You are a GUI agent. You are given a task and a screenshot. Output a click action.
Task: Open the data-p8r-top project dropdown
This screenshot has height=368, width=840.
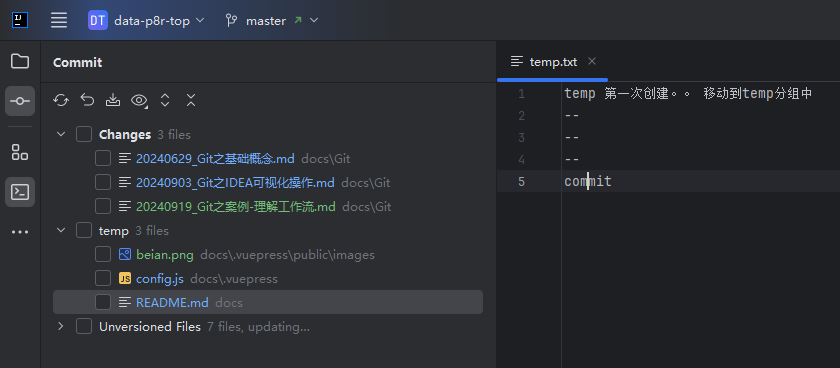coord(146,20)
